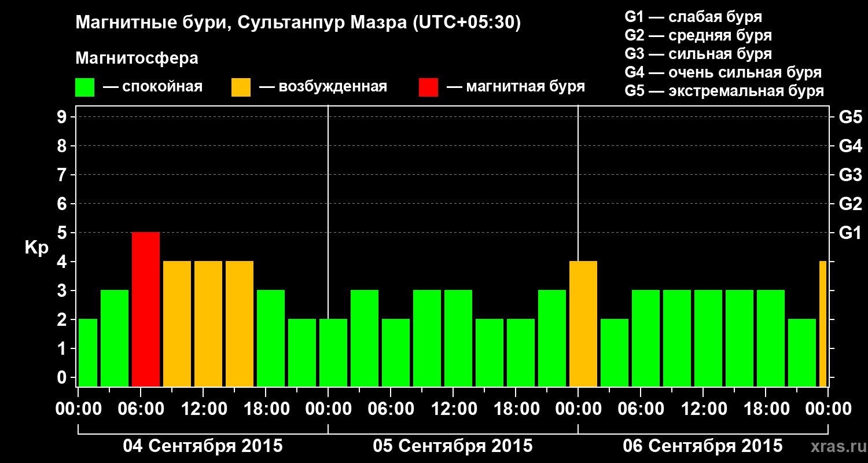868x463 pixels.
Task: Click the '18:00' time label above 06 Сентября
Action: click(766, 409)
